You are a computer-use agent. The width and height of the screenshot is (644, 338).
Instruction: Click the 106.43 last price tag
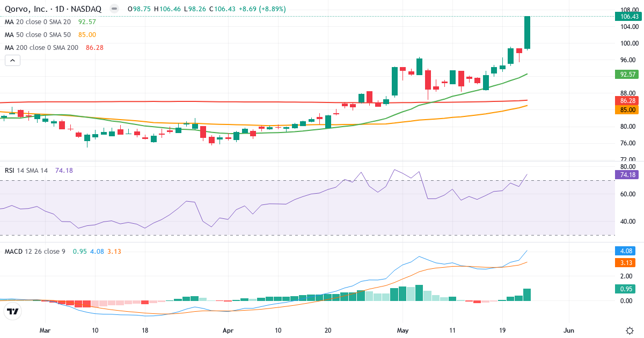(x=629, y=17)
